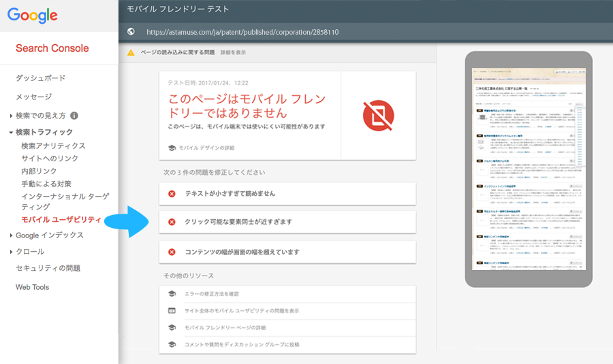The image size is (613, 364).
Task: Click the モバイル フレンドリー テスト title
Action: pyautogui.click(x=178, y=9)
